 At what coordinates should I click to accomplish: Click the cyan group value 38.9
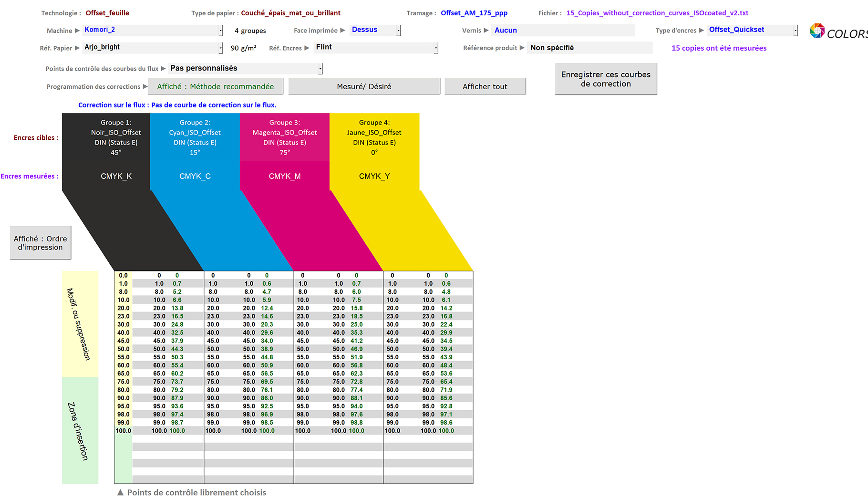coord(267,349)
